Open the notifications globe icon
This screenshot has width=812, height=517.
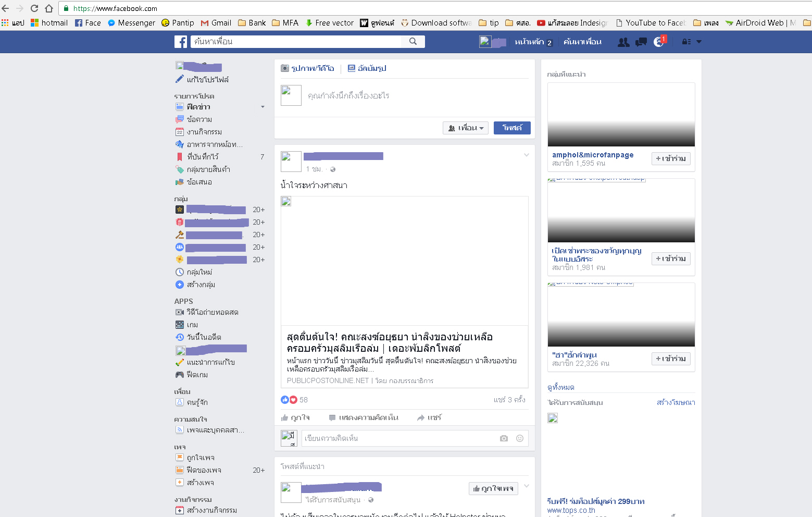[659, 42]
